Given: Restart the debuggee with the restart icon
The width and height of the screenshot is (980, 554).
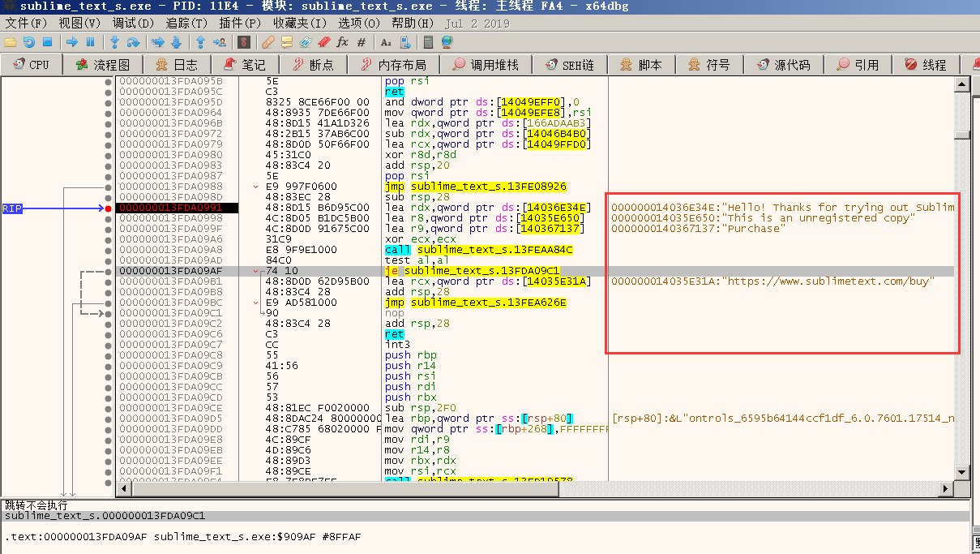Looking at the screenshot, I should [x=29, y=41].
